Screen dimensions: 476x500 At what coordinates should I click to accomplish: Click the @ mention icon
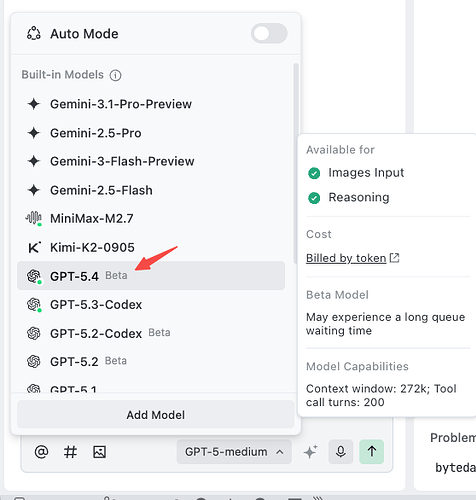[41, 452]
